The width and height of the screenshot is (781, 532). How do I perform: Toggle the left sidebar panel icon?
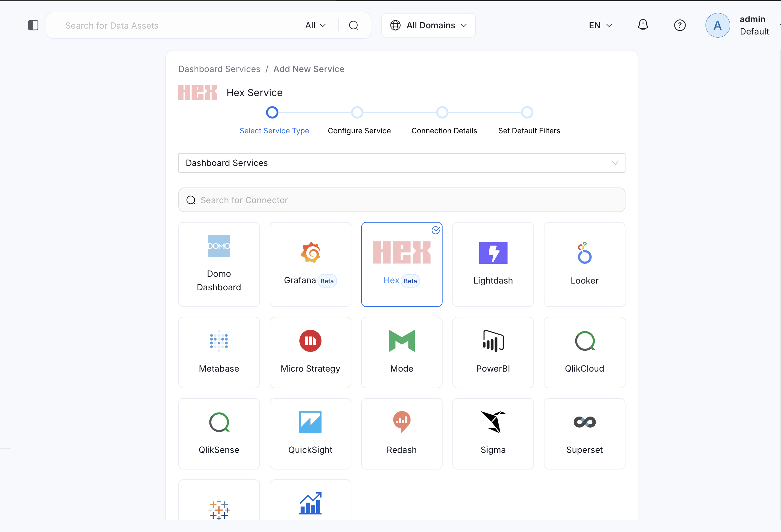[33, 25]
